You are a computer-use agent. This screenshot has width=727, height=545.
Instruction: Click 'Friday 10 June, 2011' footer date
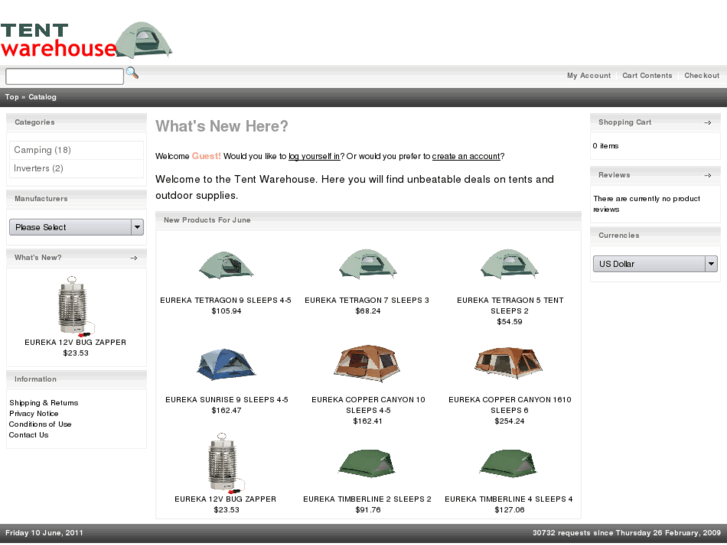pos(44,533)
